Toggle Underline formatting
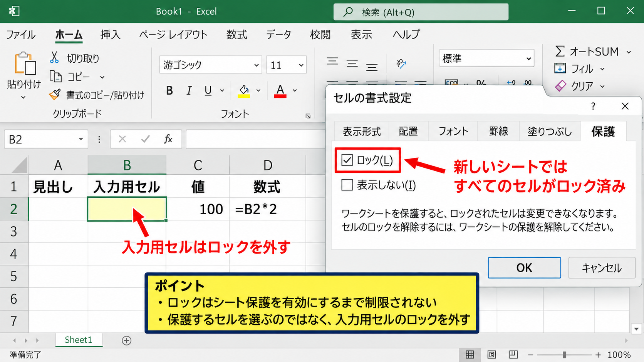Screen dimensions: 644x362 click(x=208, y=90)
